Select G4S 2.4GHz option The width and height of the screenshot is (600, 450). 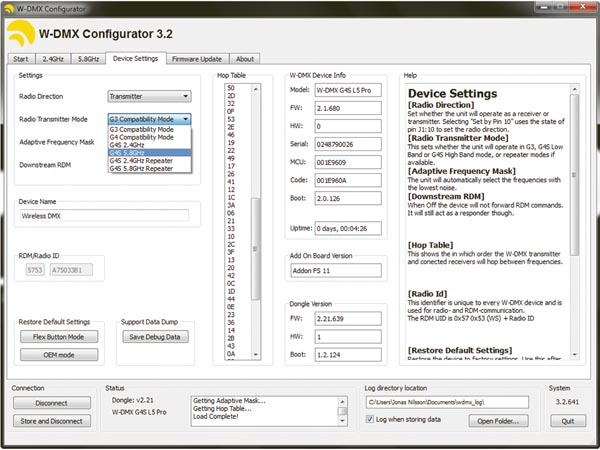150,145
